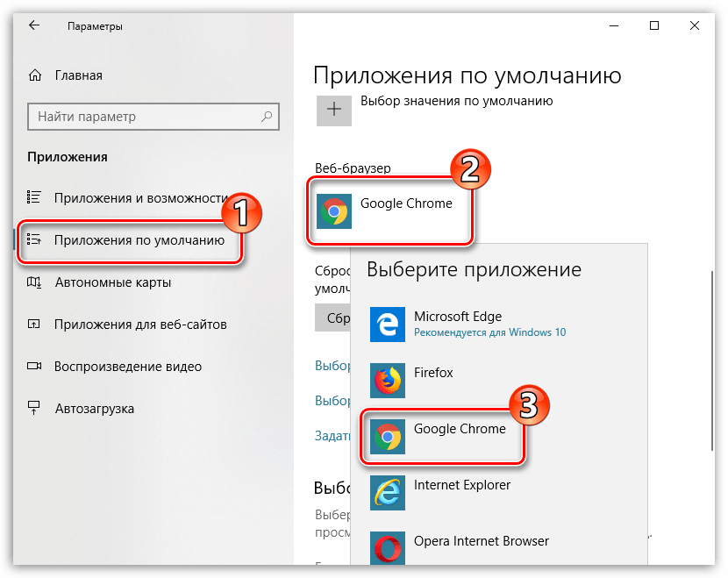728x578 pixels.
Task: Click the Автозагрузка icon
Action: coord(34,408)
